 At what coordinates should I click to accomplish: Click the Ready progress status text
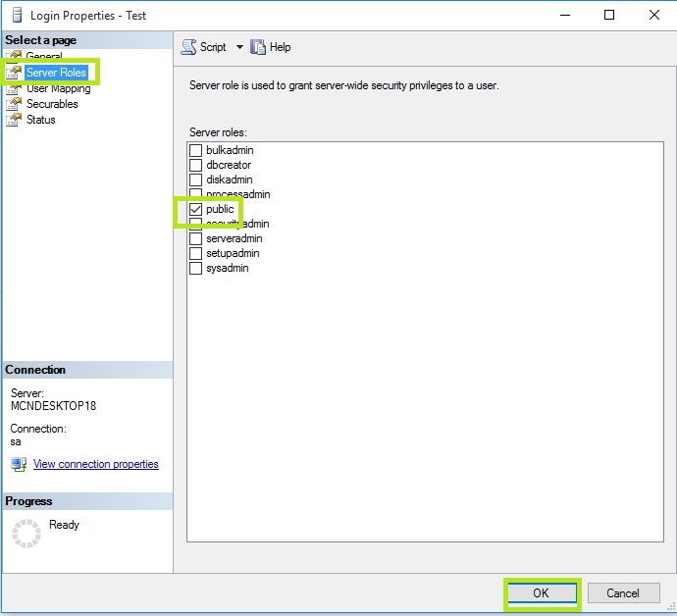tap(65, 525)
